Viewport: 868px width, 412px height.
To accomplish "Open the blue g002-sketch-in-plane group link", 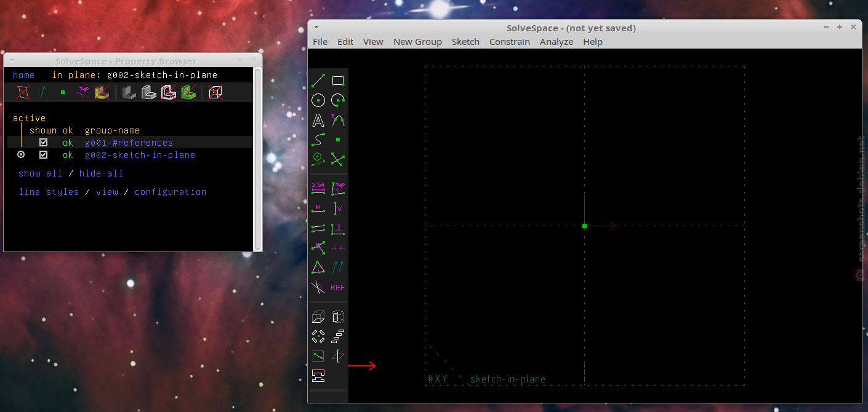I will coord(140,155).
